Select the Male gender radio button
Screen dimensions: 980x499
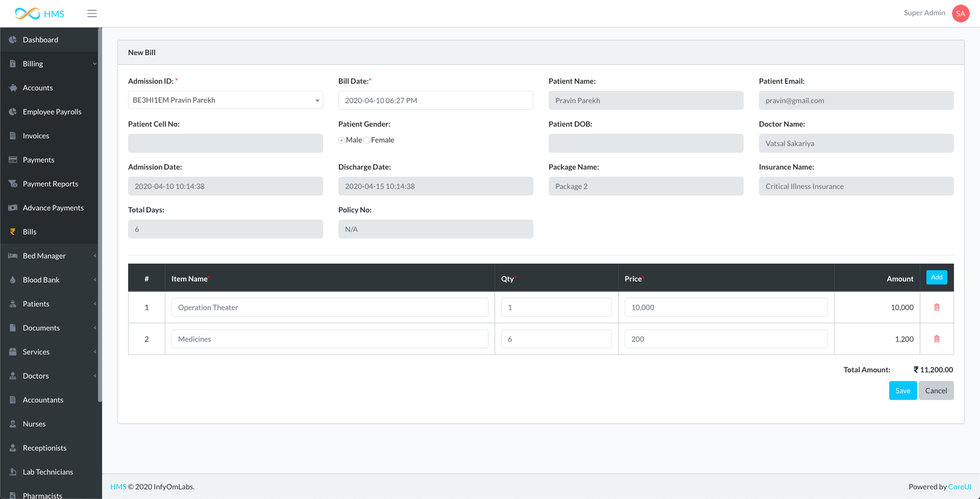(342, 140)
